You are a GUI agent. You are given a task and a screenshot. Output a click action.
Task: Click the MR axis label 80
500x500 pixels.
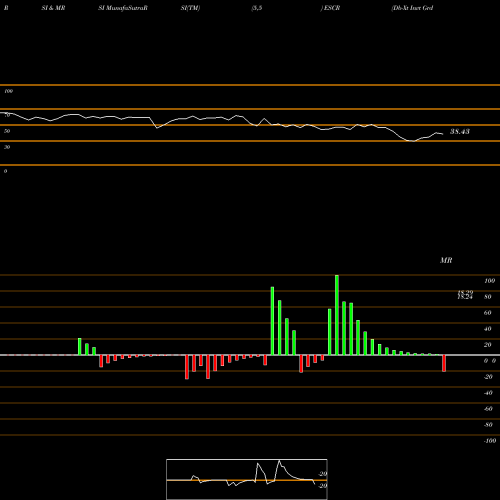click(488, 297)
